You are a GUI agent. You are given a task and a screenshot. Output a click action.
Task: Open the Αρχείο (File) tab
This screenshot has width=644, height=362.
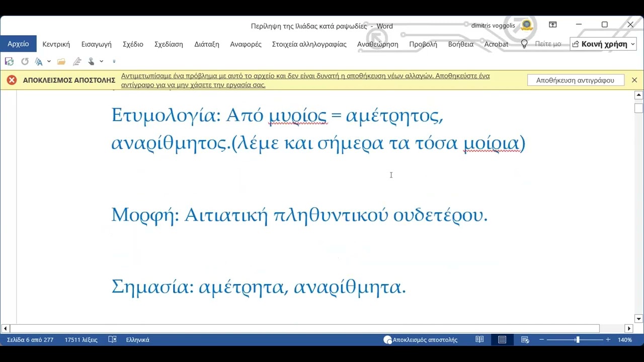point(18,44)
